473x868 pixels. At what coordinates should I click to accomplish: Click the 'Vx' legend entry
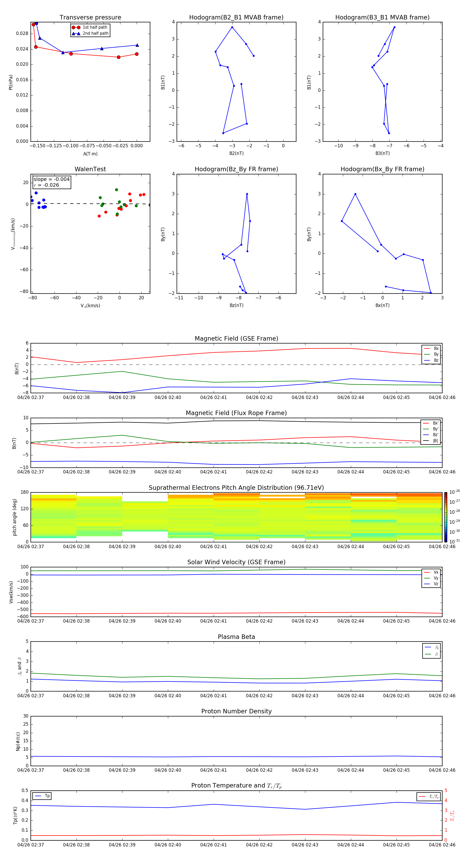point(431,572)
